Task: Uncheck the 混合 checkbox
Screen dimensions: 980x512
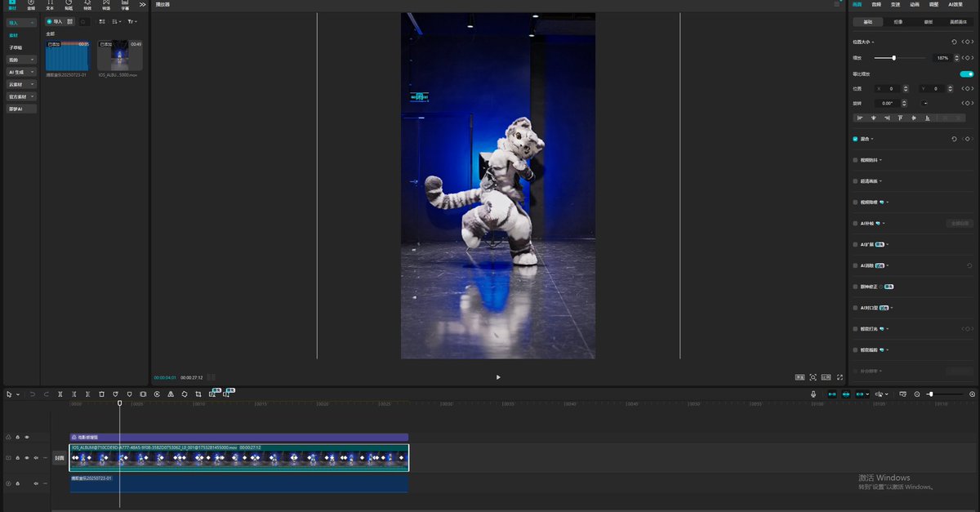Action: coord(855,139)
